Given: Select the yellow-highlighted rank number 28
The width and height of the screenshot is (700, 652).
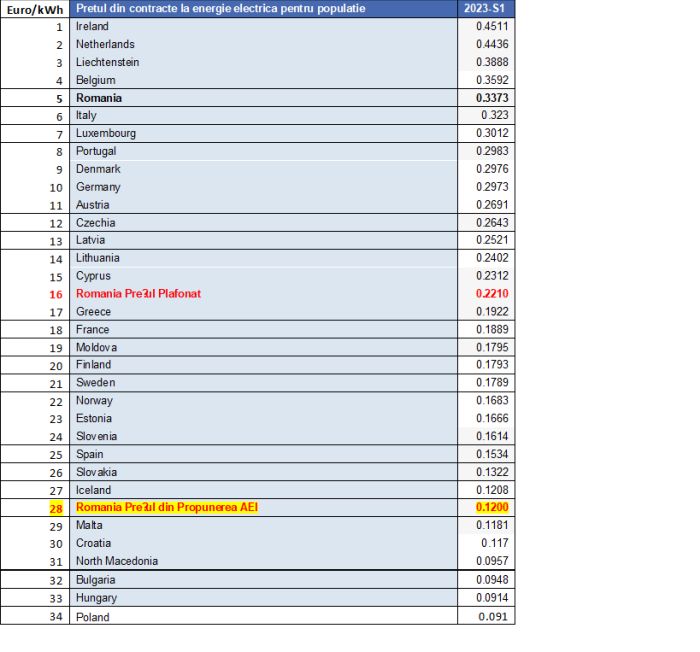Looking at the screenshot, I should pos(56,509).
